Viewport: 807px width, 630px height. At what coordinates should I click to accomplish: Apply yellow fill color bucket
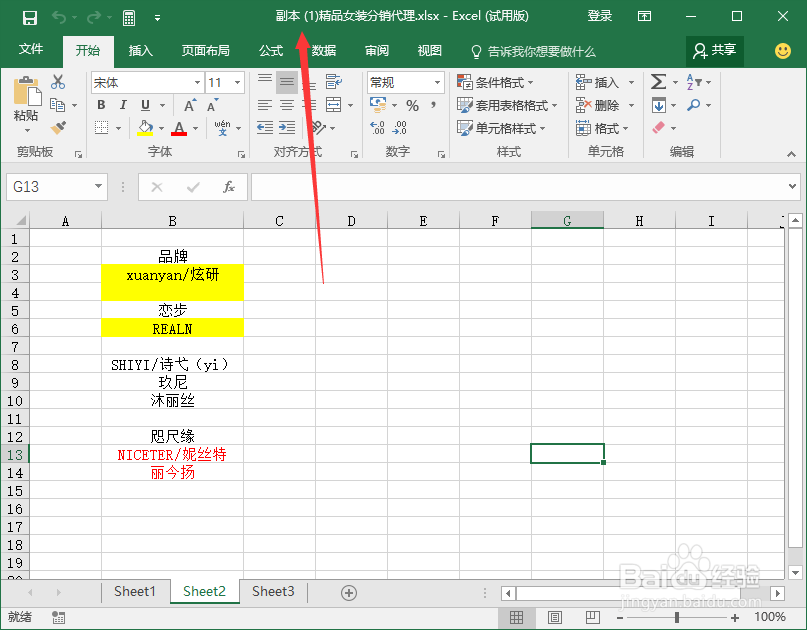click(146, 128)
